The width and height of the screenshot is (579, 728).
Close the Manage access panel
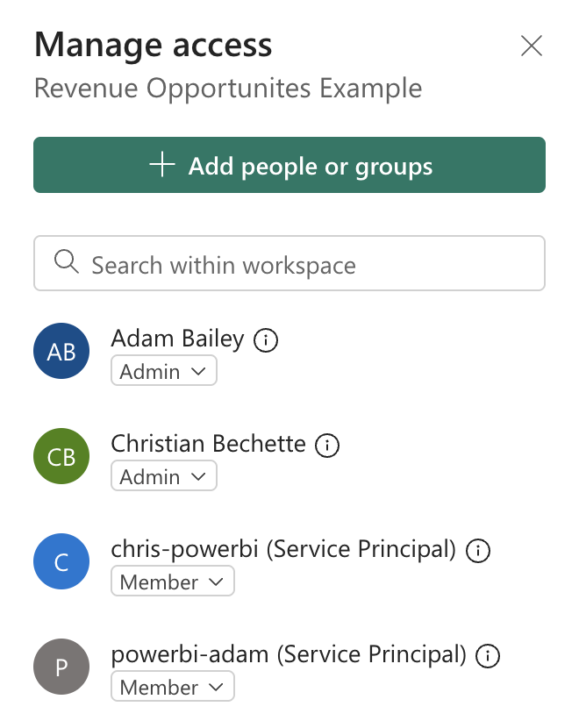point(532,46)
